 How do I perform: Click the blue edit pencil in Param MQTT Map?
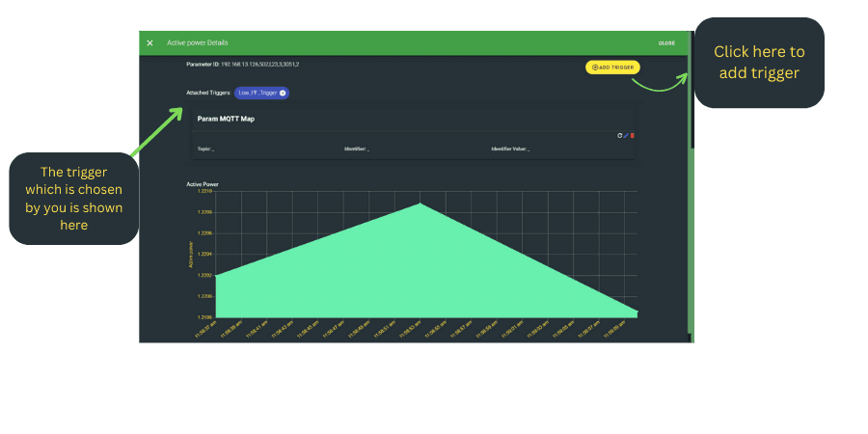[626, 135]
